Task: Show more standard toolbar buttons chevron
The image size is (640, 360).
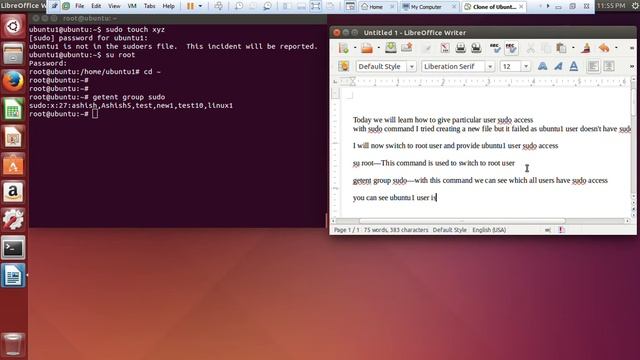Action: [x=631, y=48]
